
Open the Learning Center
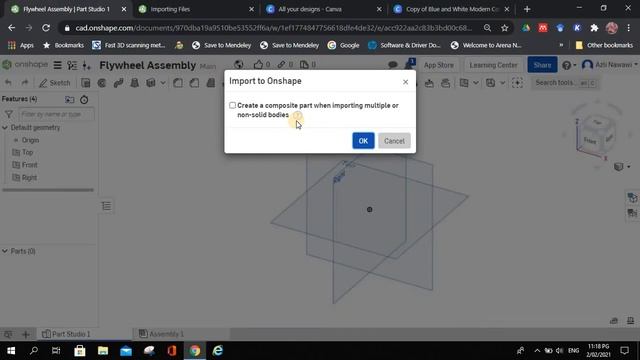pyautogui.click(x=493, y=65)
